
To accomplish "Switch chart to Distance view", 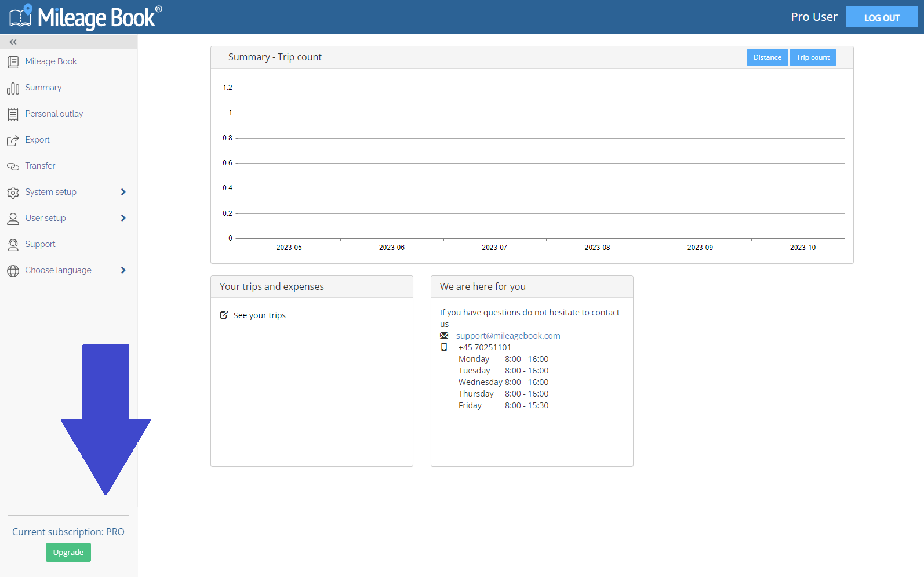I will [767, 57].
